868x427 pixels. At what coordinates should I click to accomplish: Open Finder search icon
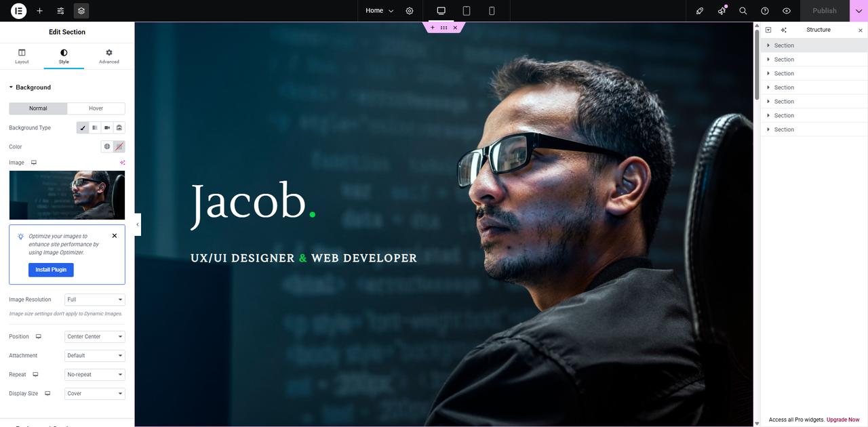coord(743,11)
